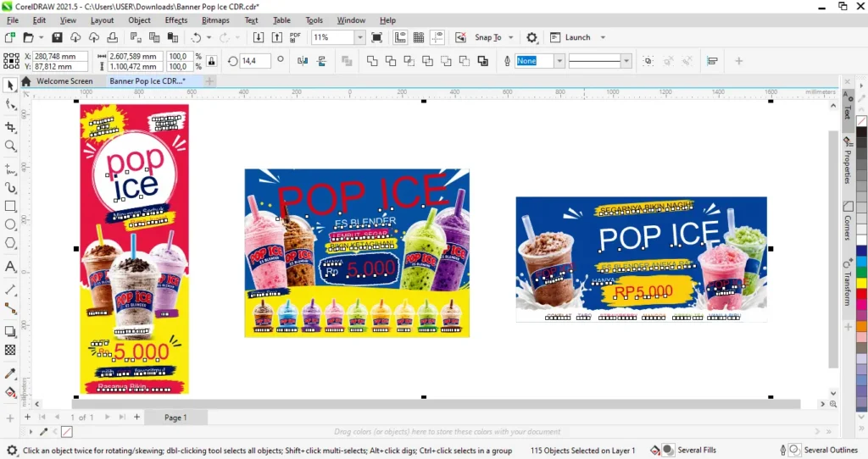Viewport: 868px width, 459px height.
Task: Click the Export icon
Action: (x=277, y=37)
